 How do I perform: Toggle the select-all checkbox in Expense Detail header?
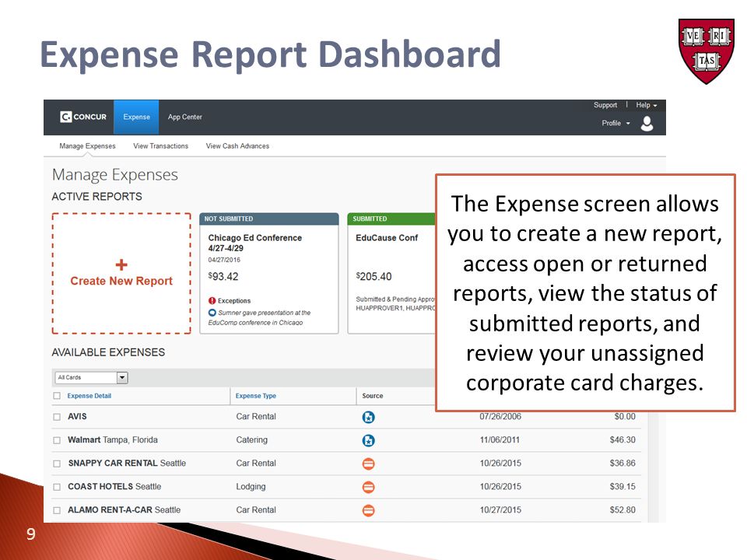(x=57, y=396)
